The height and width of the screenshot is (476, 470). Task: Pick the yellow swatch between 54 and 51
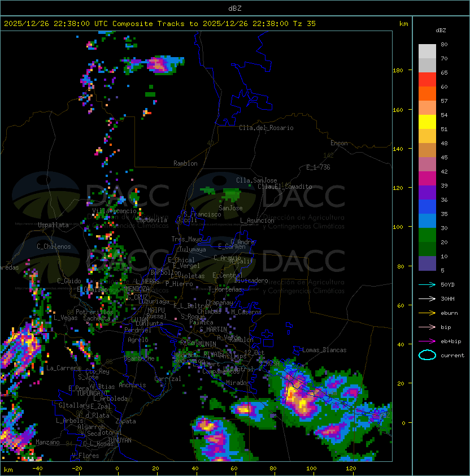coord(427,122)
